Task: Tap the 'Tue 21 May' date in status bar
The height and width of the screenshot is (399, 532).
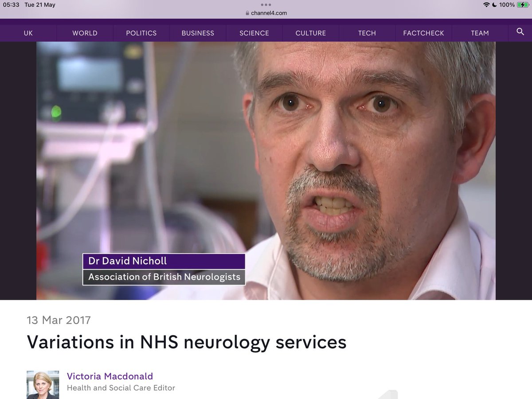Action: (x=41, y=5)
